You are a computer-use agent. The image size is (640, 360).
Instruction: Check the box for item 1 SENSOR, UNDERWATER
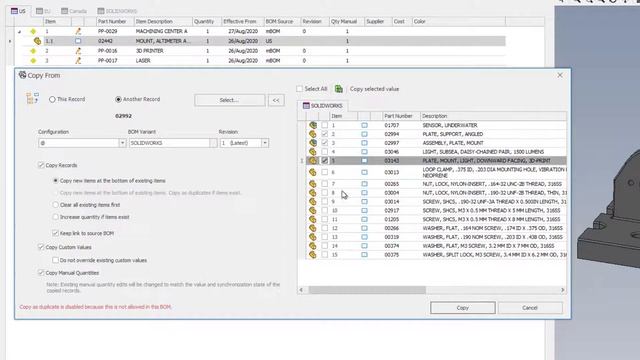pos(324,125)
